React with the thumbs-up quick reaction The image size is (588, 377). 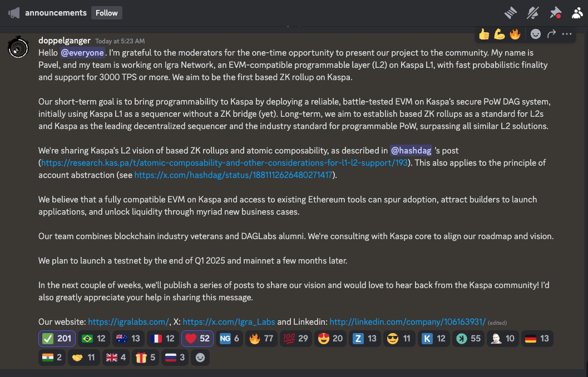483,34
